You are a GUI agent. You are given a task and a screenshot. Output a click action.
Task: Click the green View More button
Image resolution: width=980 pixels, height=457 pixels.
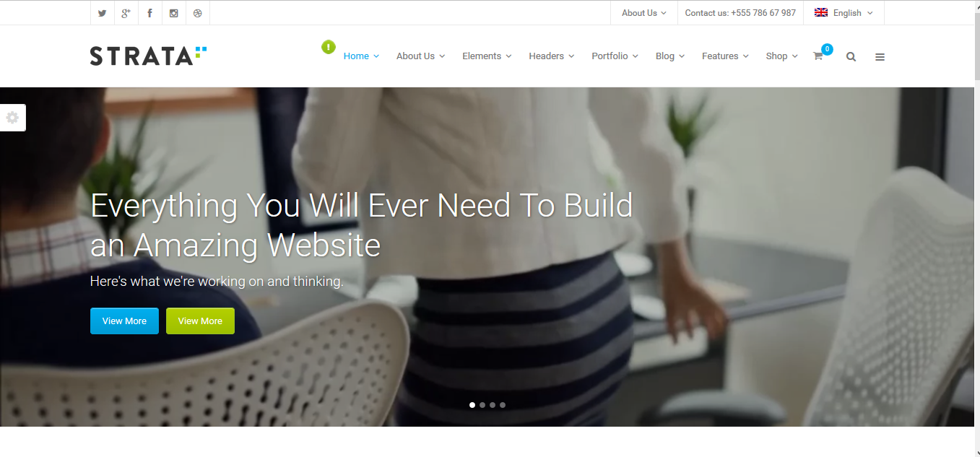click(x=200, y=321)
